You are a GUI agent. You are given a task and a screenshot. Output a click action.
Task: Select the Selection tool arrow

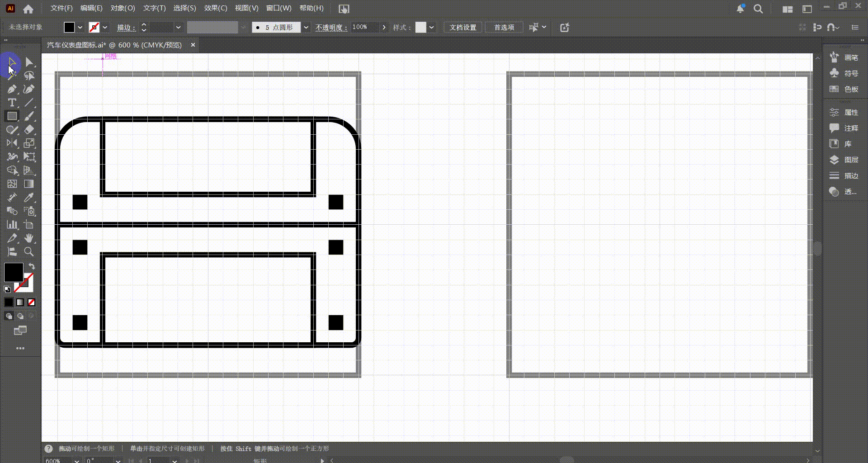(x=12, y=62)
